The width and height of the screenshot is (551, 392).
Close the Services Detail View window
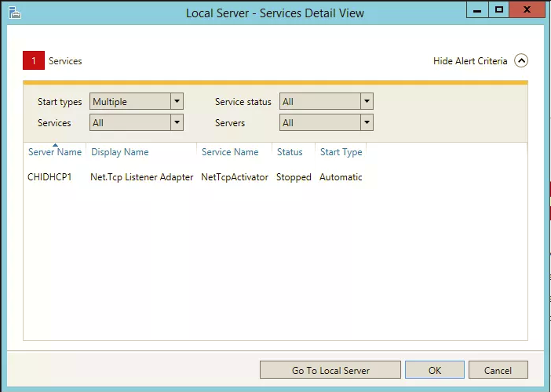point(527,10)
